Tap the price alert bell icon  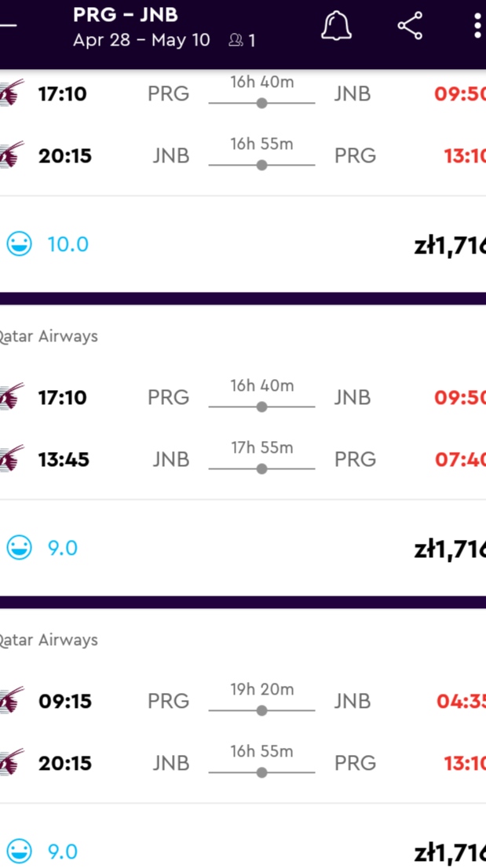pyautogui.click(x=336, y=25)
